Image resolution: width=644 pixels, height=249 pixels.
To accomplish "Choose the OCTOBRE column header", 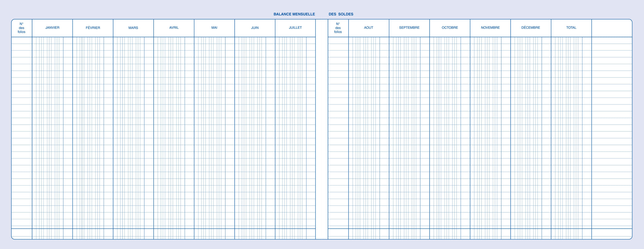I will click(450, 28).
